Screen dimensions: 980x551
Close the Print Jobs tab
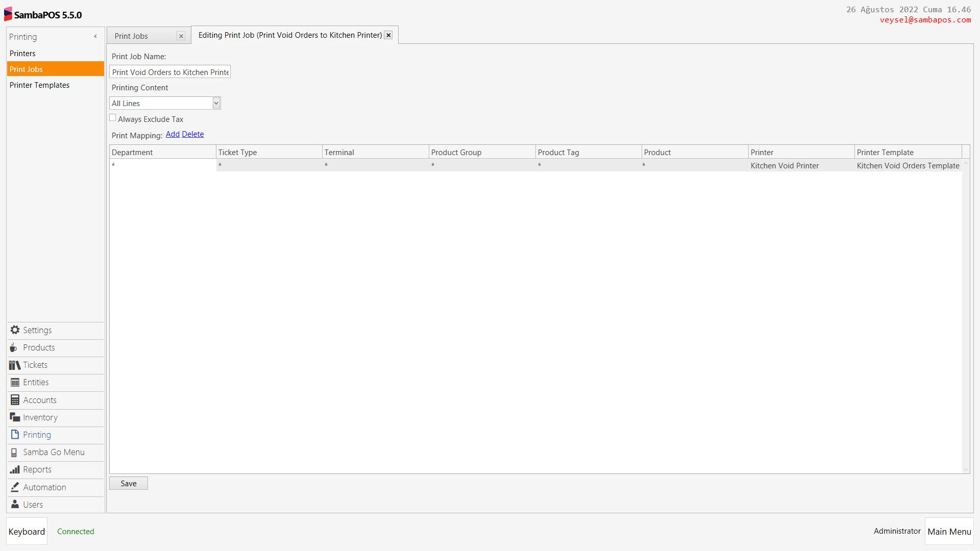tap(181, 36)
